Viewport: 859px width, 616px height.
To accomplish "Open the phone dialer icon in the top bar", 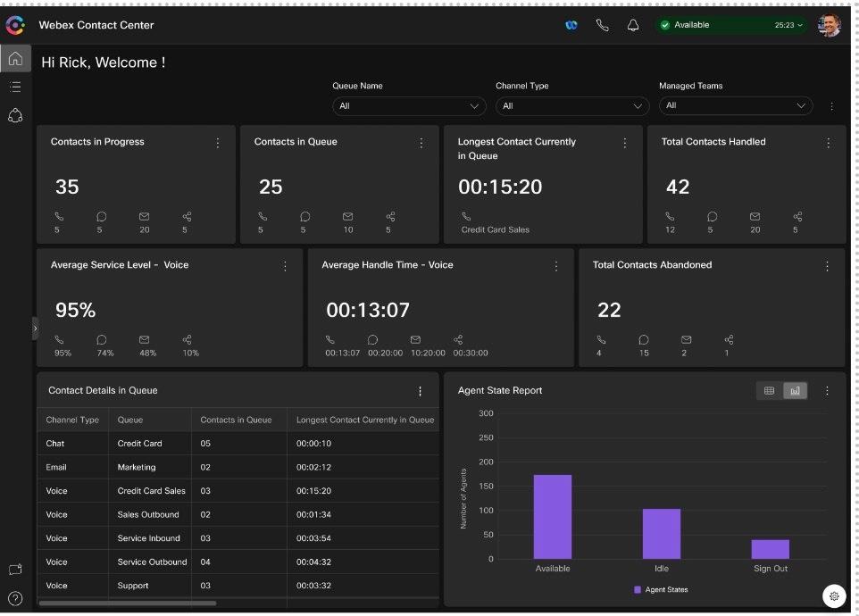I will click(603, 25).
